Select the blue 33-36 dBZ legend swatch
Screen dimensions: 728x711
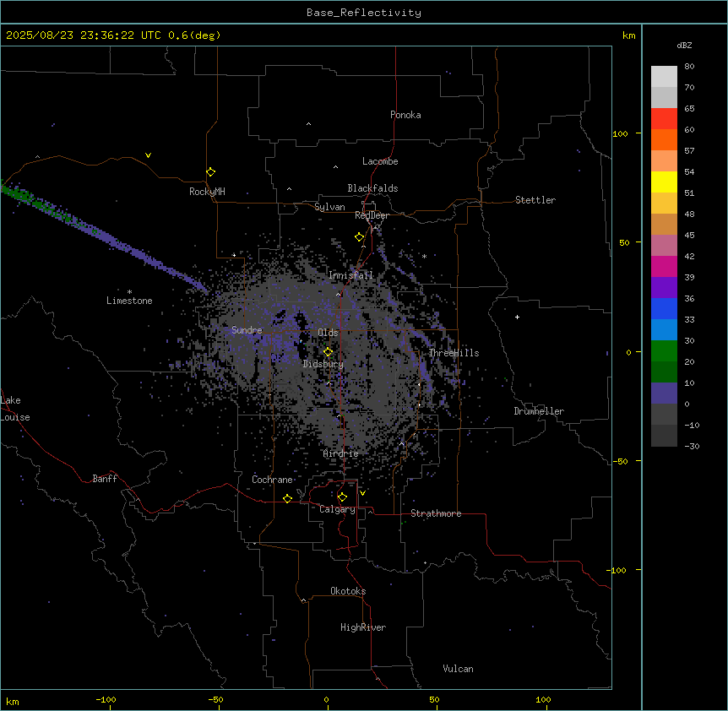(x=664, y=308)
